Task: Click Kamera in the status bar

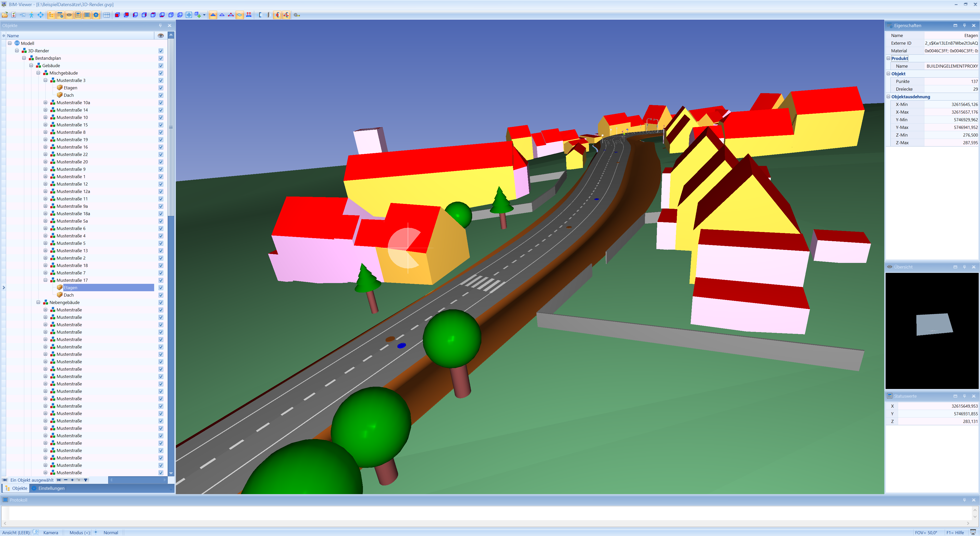Action: coord(51,533)
